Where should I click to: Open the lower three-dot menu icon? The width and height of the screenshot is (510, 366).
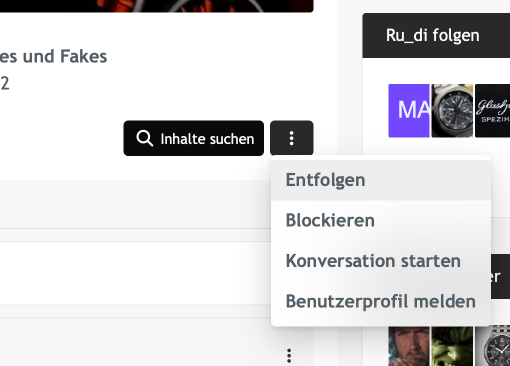[289, 356]
